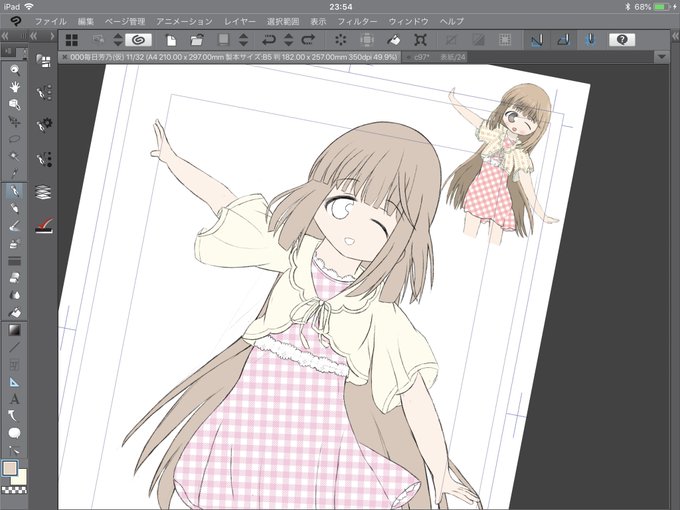This screenshot has height=510, width=680.
Task: Click the Invert selected area icon
Action: (x=478, y=40)
